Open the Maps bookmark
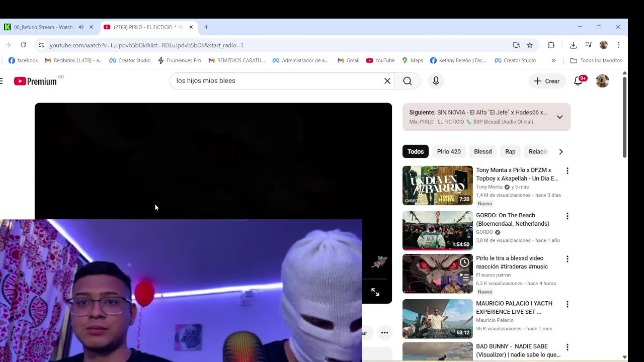 (x=412, y=60)
